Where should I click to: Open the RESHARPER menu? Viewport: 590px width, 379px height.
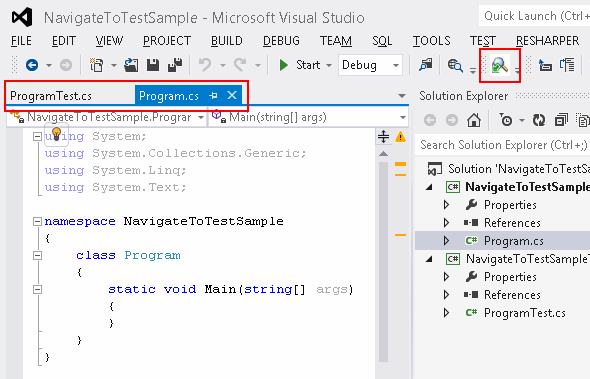547,41
